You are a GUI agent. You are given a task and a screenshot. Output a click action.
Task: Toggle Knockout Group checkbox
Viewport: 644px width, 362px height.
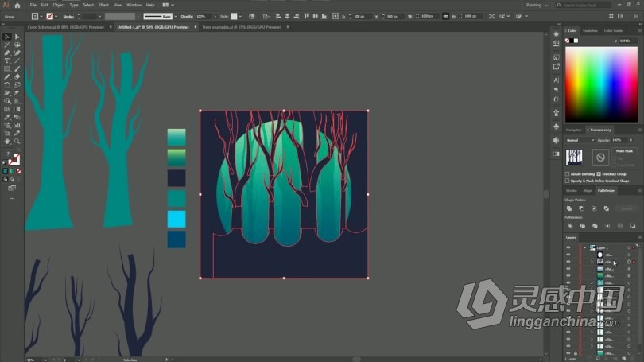[599, 173]
